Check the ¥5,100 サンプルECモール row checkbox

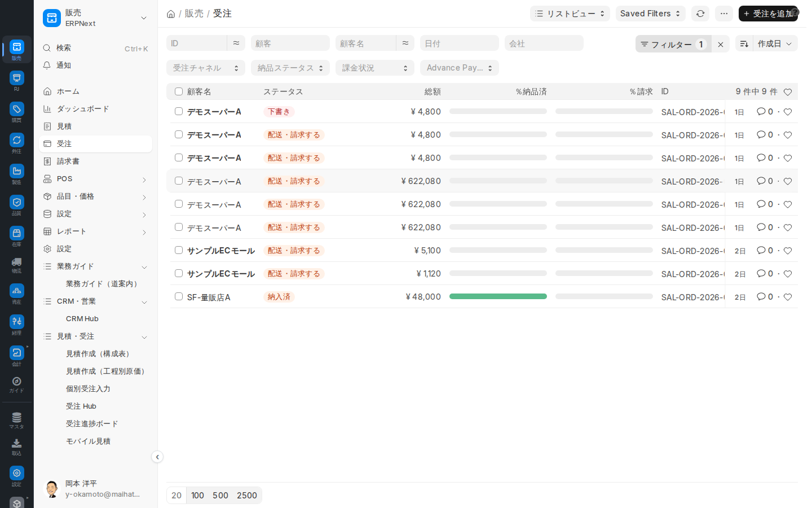tap(179, 250)
